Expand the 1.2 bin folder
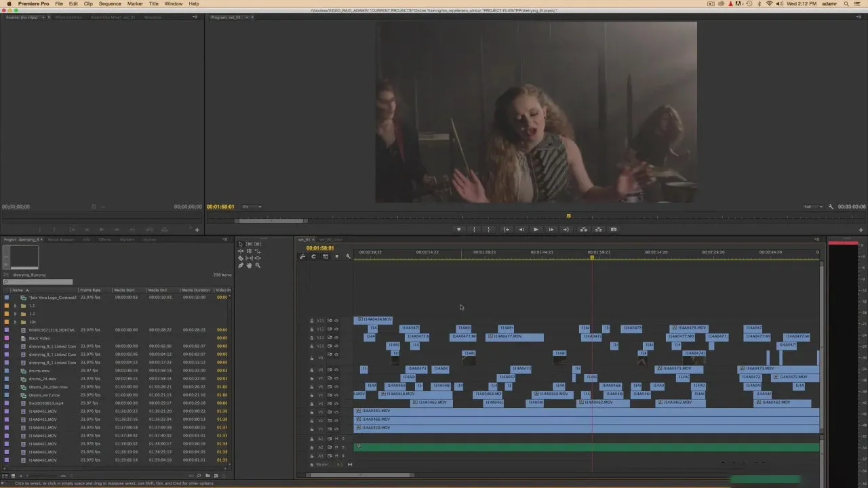The height and width of the screenshot is (488, 868). click(x=15, y=314)
